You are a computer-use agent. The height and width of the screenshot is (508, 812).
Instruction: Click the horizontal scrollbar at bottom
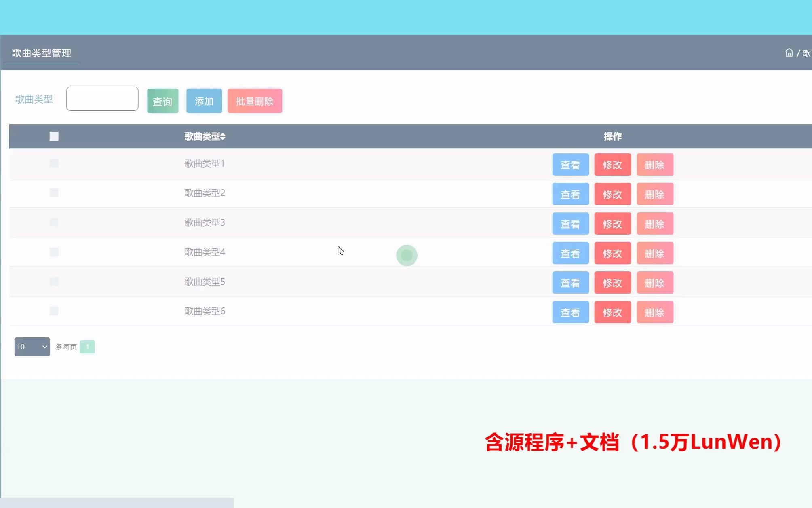click(x=117, y=503)
